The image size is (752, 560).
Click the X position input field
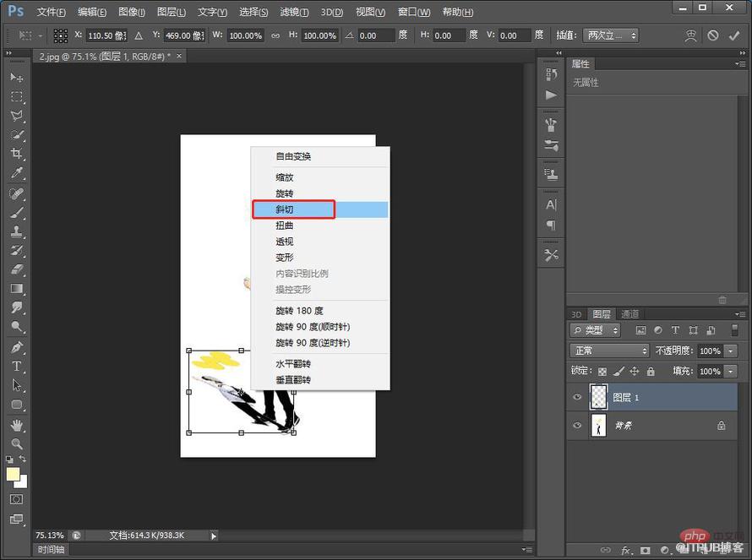(x=106, y=35)
